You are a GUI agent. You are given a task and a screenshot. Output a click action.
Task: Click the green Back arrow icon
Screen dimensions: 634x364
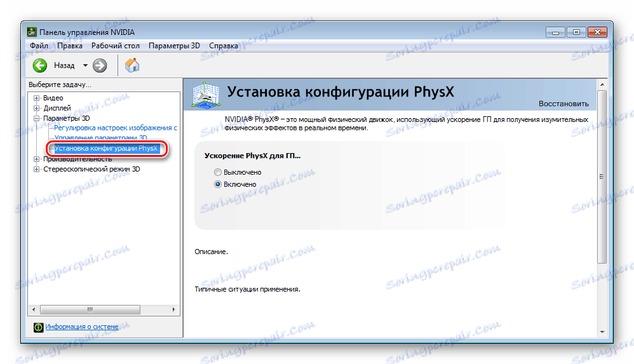point(39,65)
